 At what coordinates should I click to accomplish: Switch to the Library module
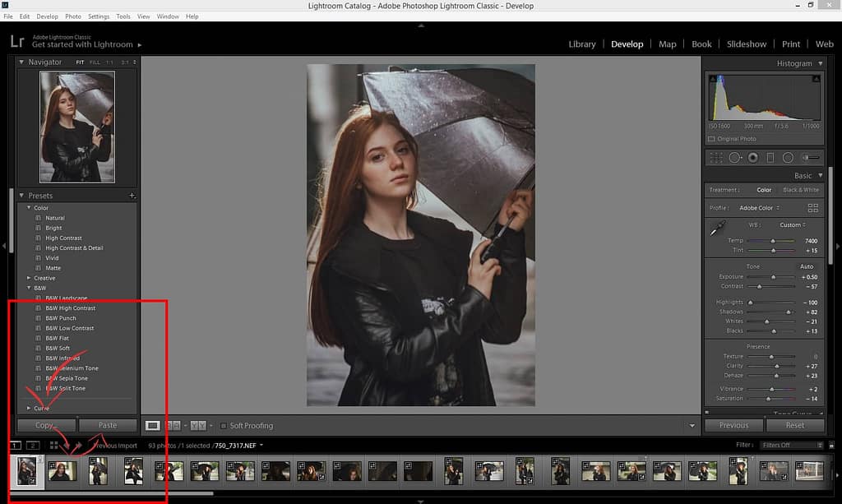click(x=582, y=44)
